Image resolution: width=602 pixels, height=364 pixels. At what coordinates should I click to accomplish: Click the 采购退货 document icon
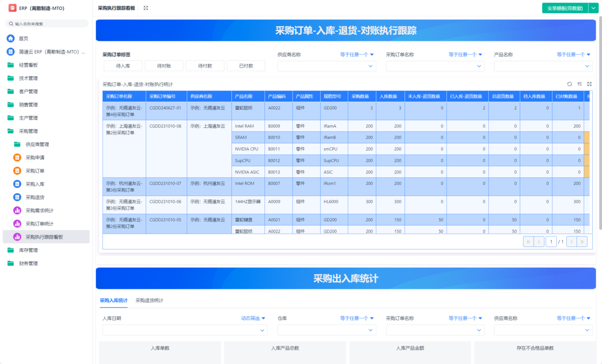click(x=17, y=197)
